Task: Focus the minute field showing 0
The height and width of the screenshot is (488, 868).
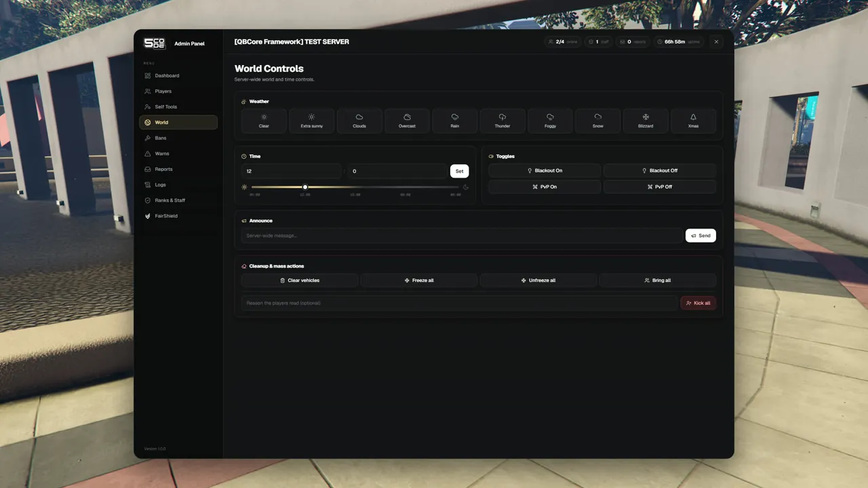Action: (x=397, y=171)
